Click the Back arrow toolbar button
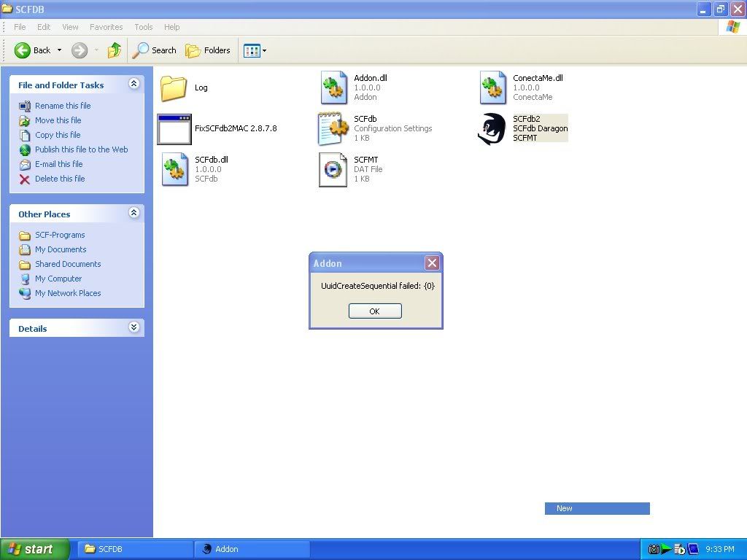747x560 pixels. (x=32, y=50)
